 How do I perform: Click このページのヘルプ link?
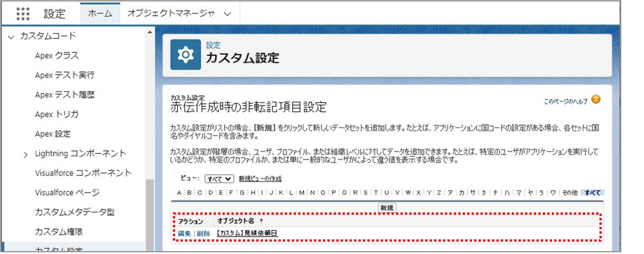(x=566, y=101)
